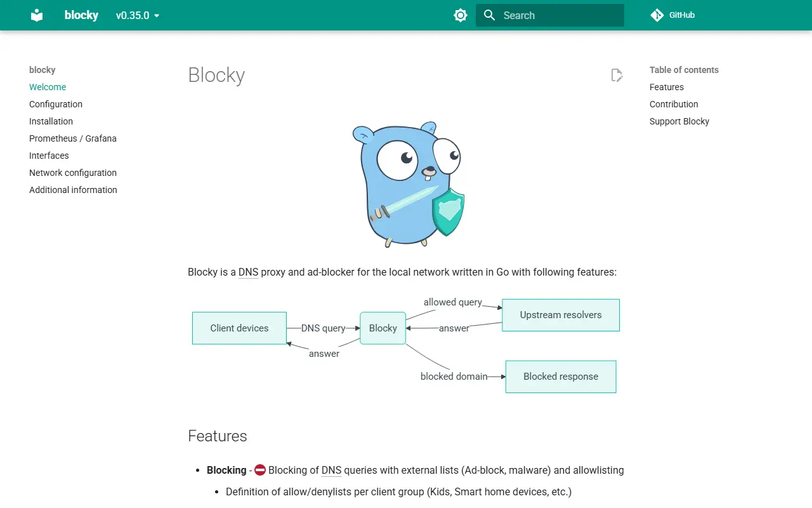Click the Features heading
The height and width of the screenshot is (508, 812).
pos(218,436)
